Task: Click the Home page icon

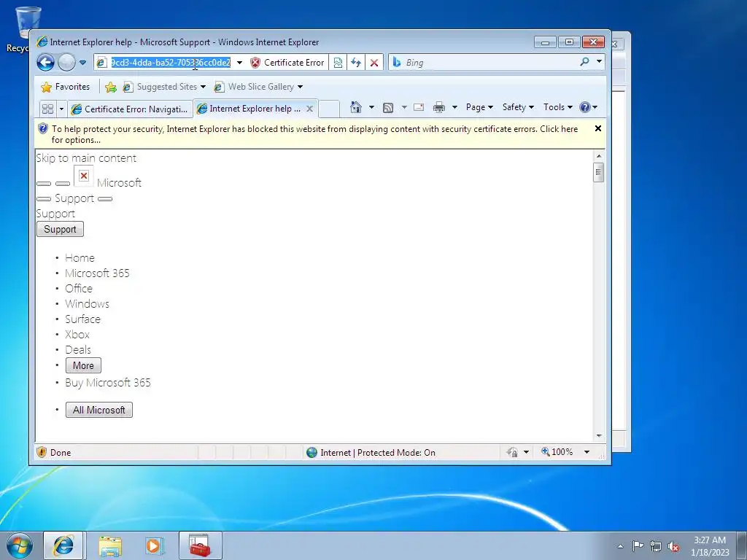Action: pyautogui.click(x=355, y=107)
